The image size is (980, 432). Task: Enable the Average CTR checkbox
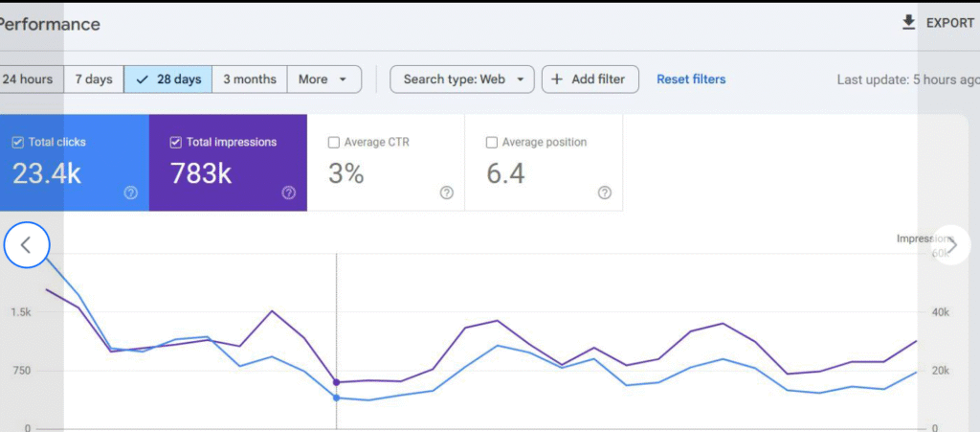(334, 143)
